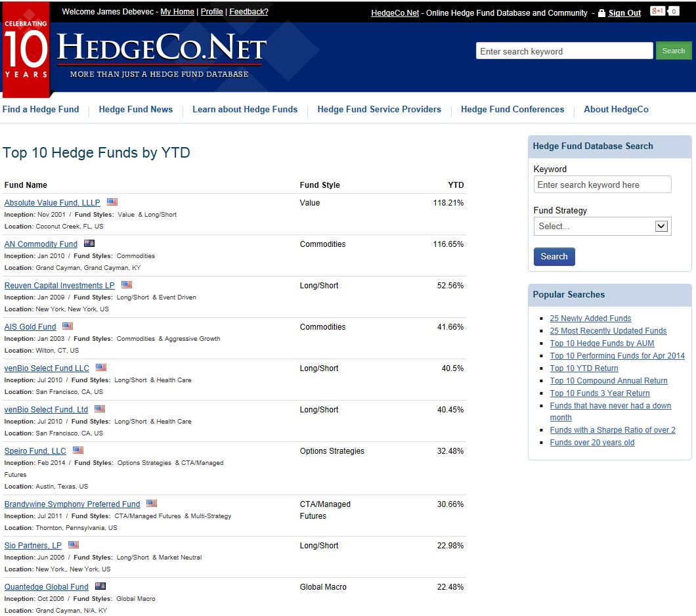
Task: View Funds over 20 years old
Action: (x=592, y=442)
